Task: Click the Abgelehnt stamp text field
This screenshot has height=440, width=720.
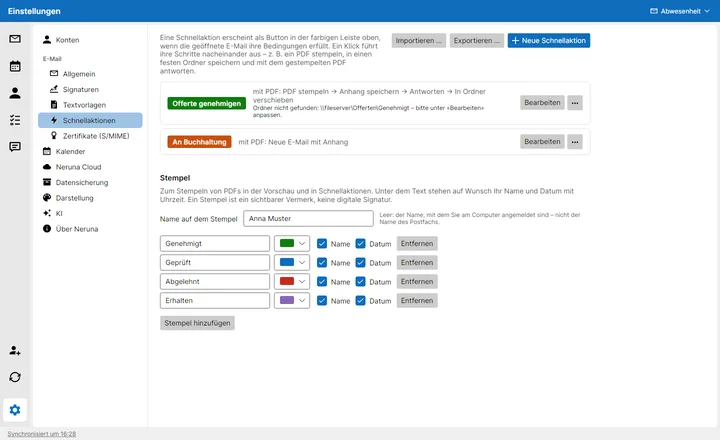Action: click(x=215, y=282)
